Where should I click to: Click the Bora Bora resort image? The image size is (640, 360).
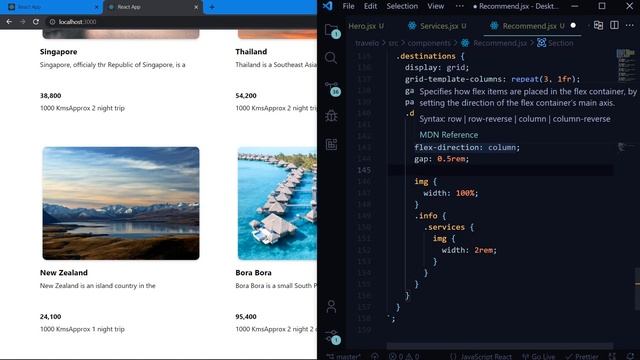[277, 203]
